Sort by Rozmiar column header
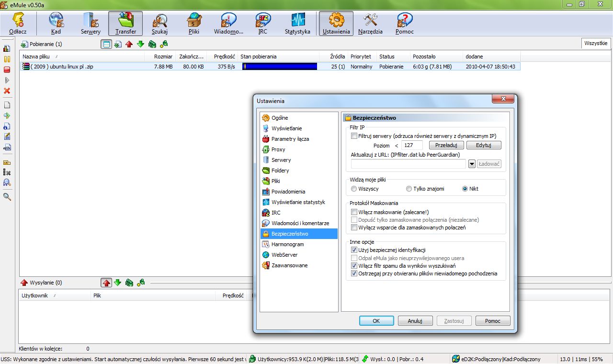Screen dimensions: 613x364 160,57
